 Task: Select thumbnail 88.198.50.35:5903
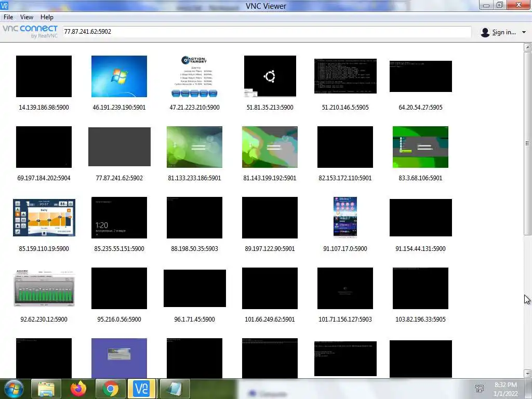194,218
